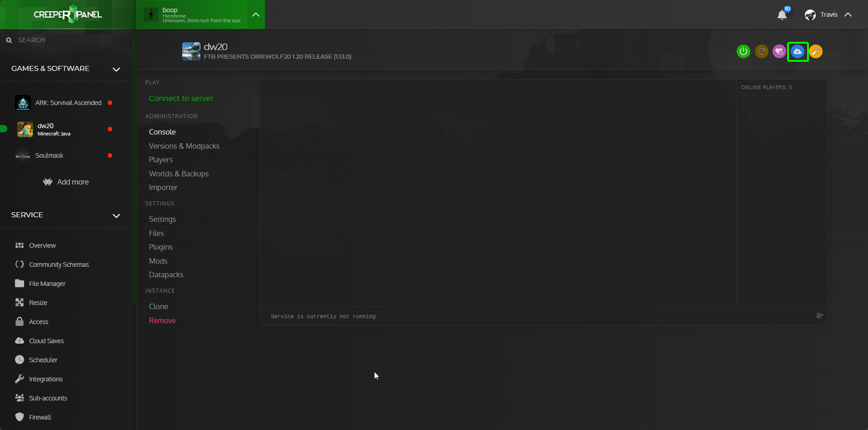Click the File Manager label in the sidebar
Screen dimensions: 868x430
pyautogui.click(x=47, y=284)
